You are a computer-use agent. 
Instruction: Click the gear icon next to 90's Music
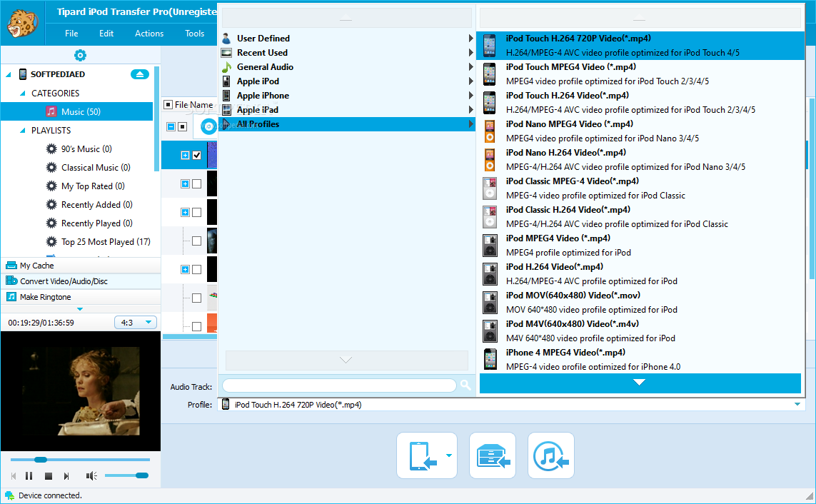(51, 148)
